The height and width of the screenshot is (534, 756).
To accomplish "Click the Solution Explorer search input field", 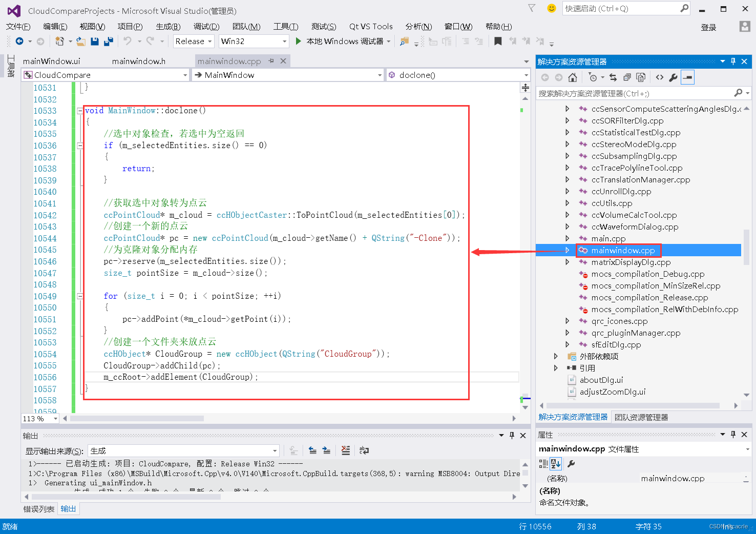I will point(635,93).
